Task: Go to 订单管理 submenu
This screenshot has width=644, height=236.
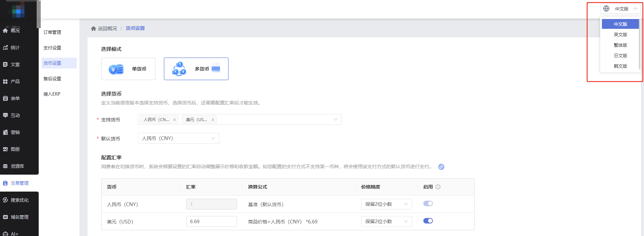Action: 52,32
